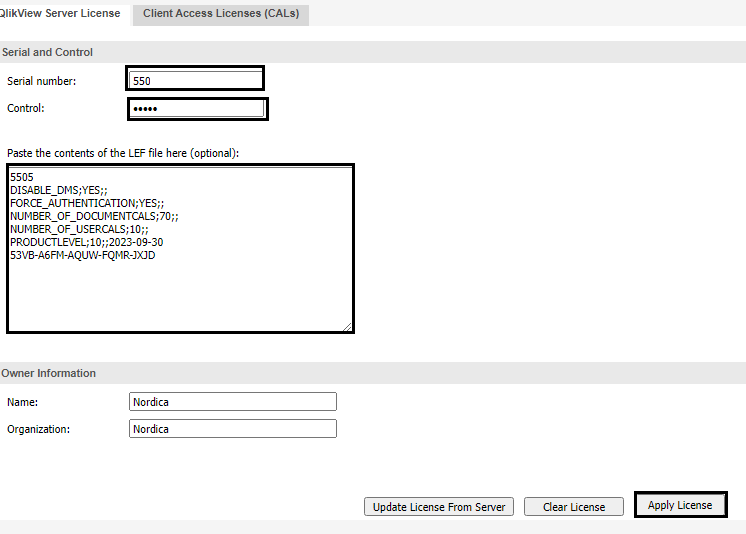
Task: Click the 5505 line in LEF text
Action: pyautogui.click(x=22, y=177)
